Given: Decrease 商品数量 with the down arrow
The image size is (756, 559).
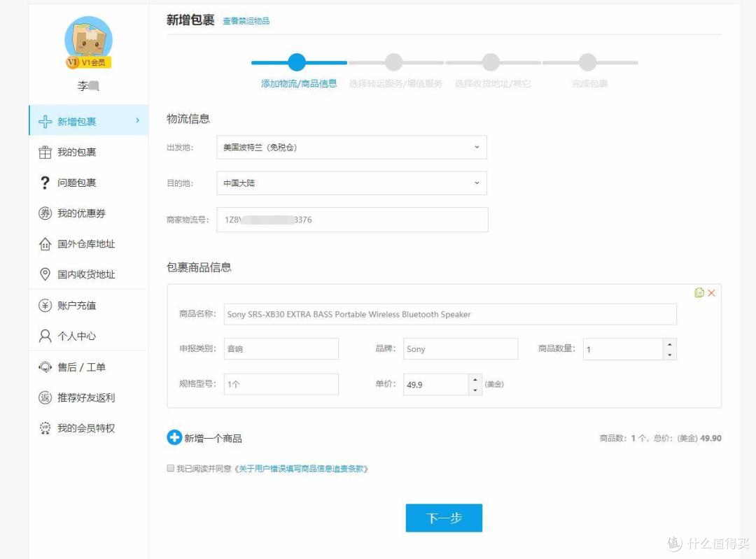Looking at the screenshot, I should click(x=670, y=355).
